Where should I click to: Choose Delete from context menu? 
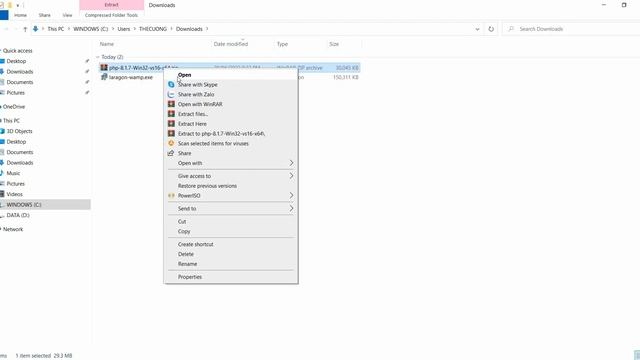231,254
